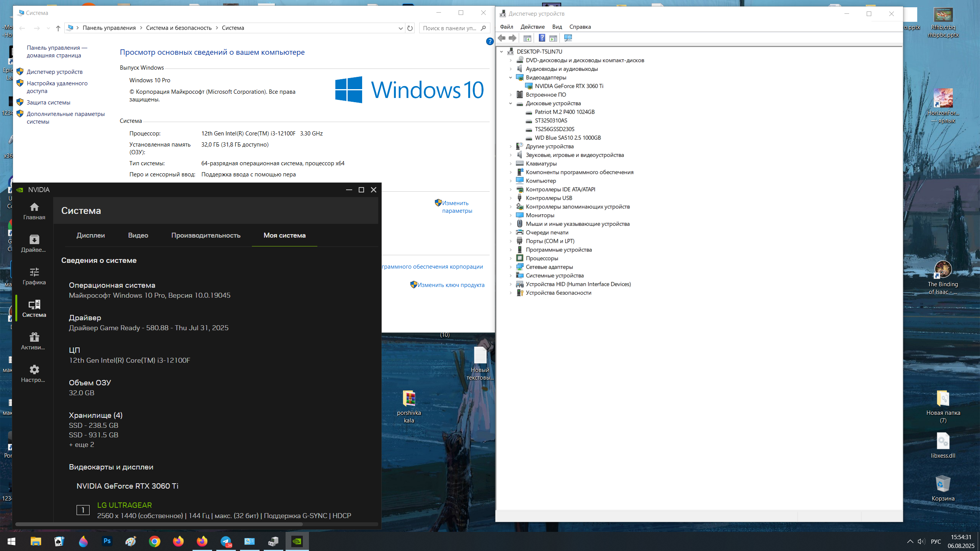This screenshot has width=980, height=551.
Task: Switch to the Производительность tab
Action: coord(206,235)
